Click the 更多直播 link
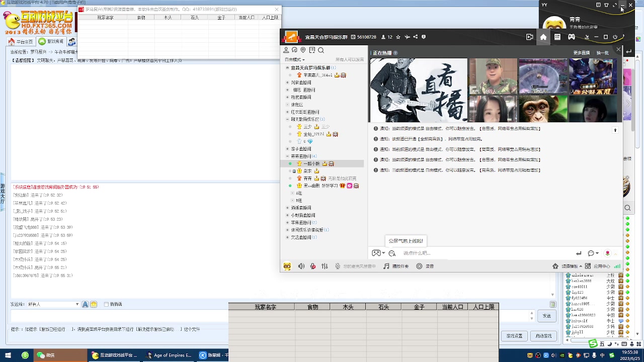Screen dimensions: 644x362 (581, 53)
